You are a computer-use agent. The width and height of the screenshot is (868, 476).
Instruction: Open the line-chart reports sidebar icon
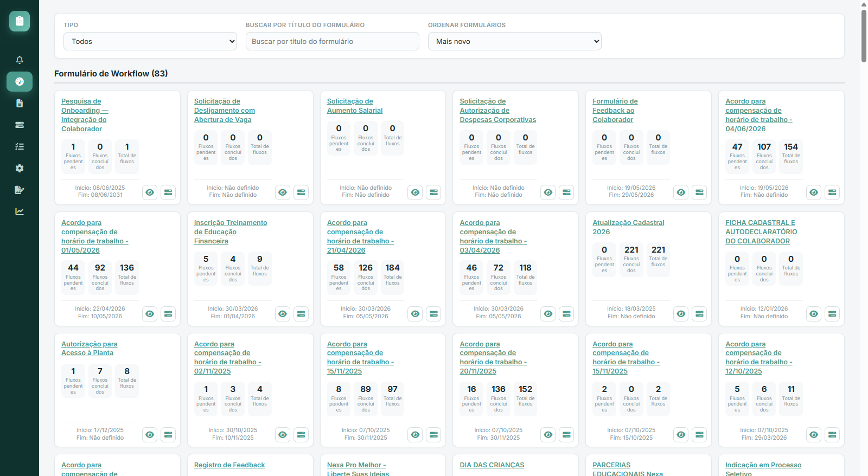[20, 212]
